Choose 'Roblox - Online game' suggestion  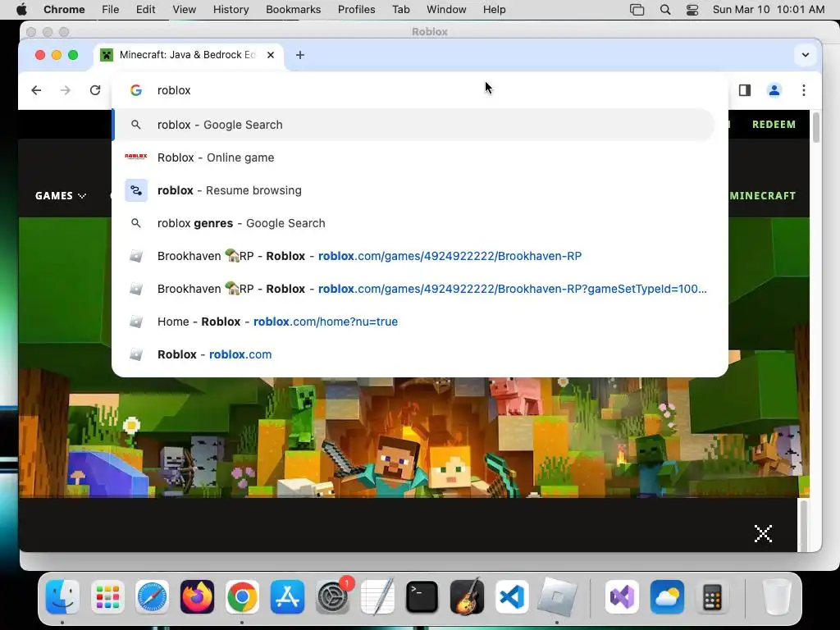click(413, 157)
